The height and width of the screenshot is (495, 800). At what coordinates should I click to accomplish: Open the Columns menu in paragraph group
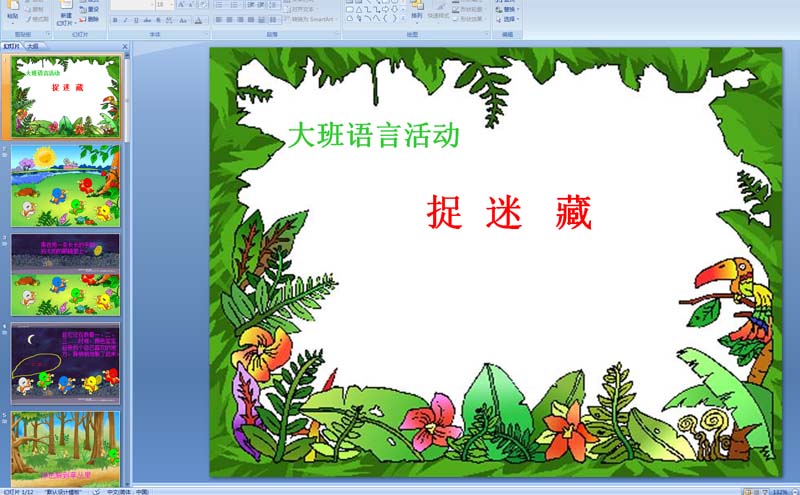274,20
